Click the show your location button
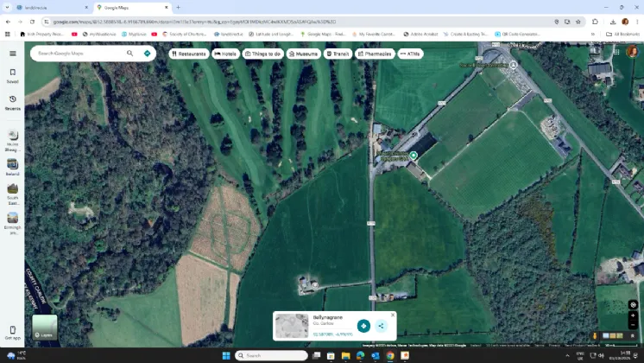This screenshot has width=644, height=363. point(633,304)
